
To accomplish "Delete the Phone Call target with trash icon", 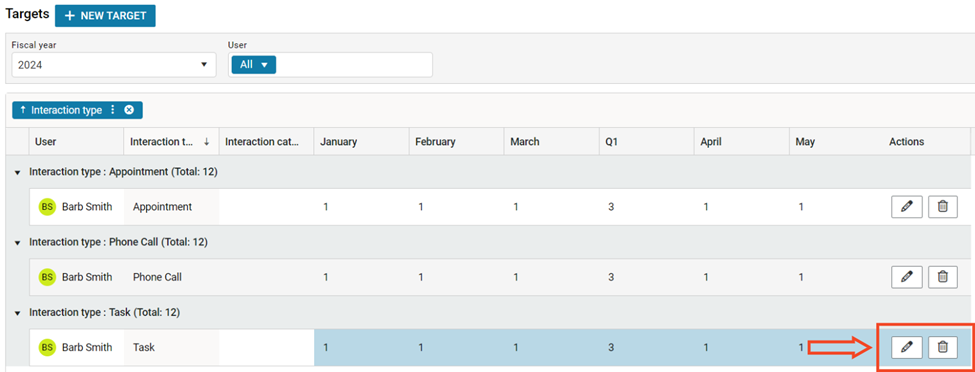I will coord(943,277).
